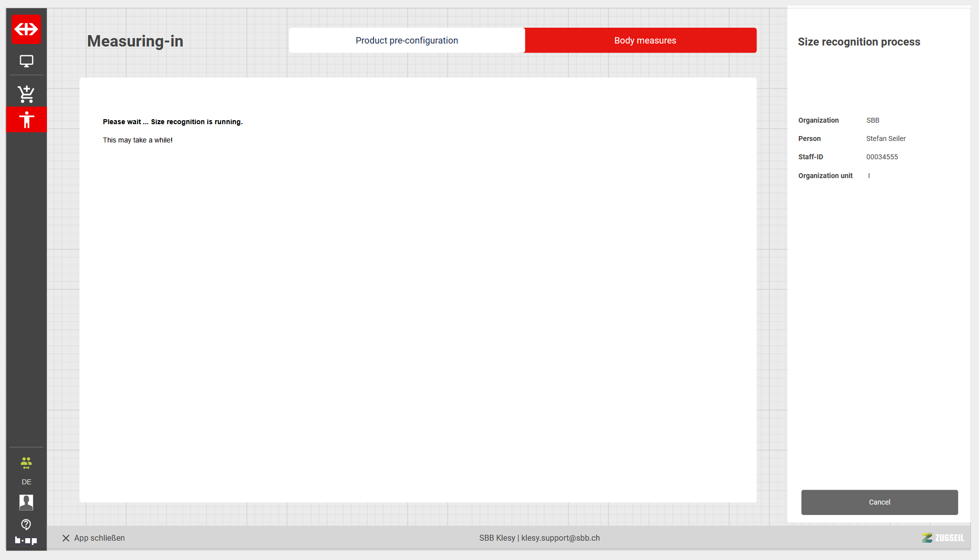Screen dimensions: 979x560
Task: Open the user profile avatar icon
Action: point(26,502)
